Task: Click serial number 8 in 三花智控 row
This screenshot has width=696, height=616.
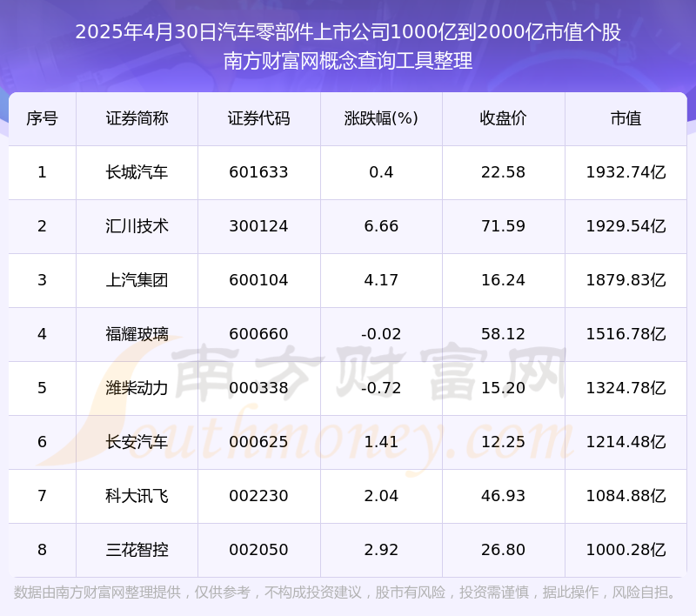Action: click(42, 550)
